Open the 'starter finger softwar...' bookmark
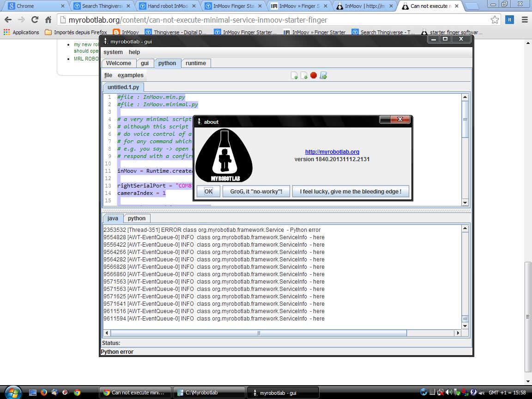 pos(452,32)
